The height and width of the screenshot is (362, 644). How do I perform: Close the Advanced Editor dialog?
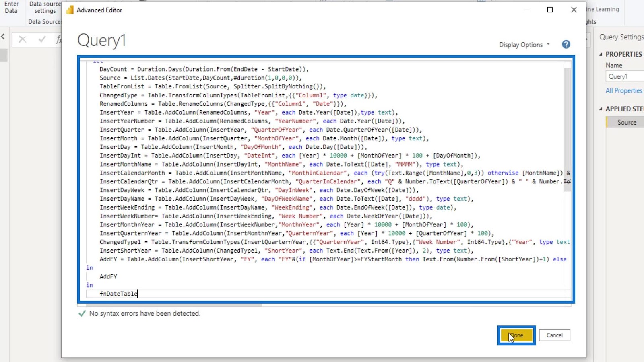[574, 10]
